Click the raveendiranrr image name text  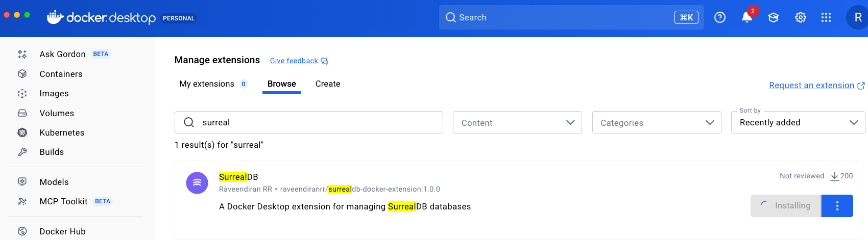tap(360, 189)
